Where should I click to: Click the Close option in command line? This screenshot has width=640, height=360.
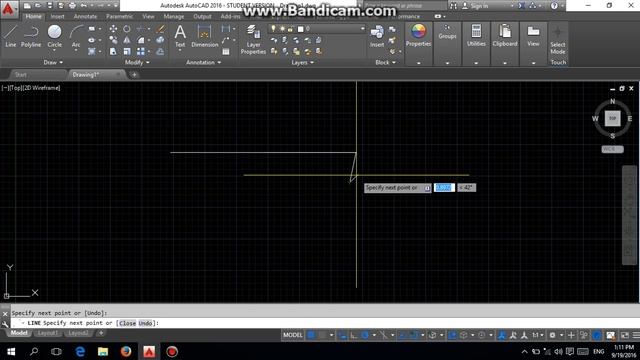(127, 323)
